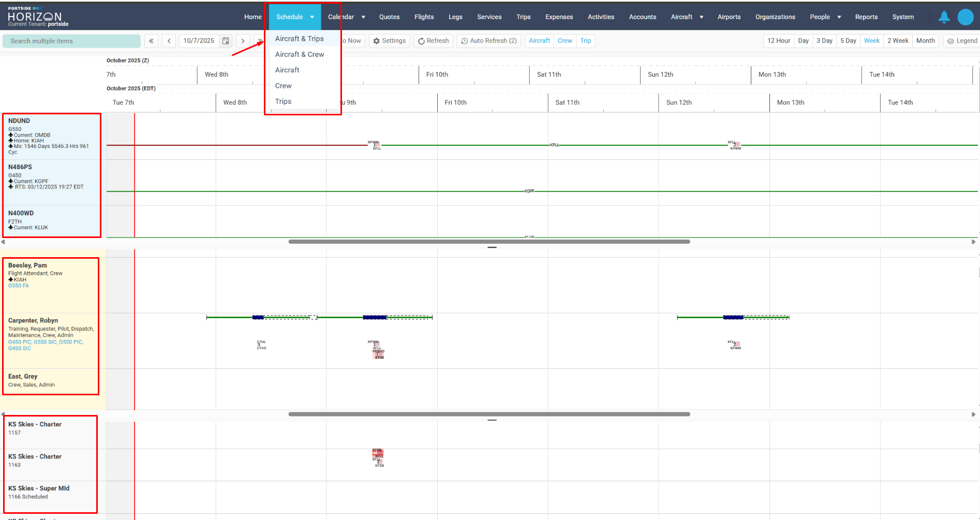Advance to next day with right chevron
Viewport: 980px width, 520px height.
click(x=243, y=41)
